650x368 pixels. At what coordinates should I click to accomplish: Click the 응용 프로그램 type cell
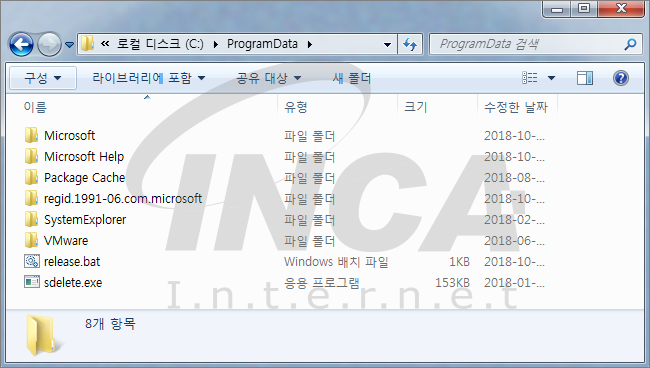[x=322, y=283]
